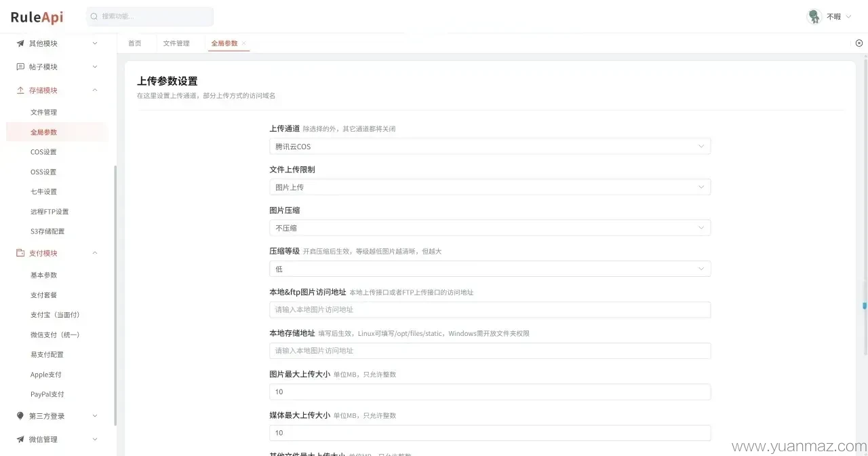Image resolution: width=868 pixels, height=456 pixels.
Task: Open COS设置 in the sidebar
Action: pos(43,152)
